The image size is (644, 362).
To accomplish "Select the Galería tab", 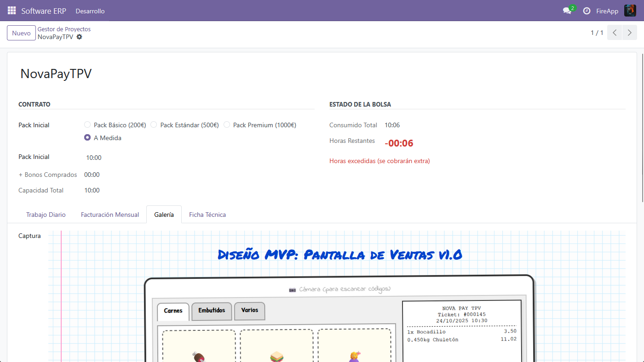I will point(164,215).
